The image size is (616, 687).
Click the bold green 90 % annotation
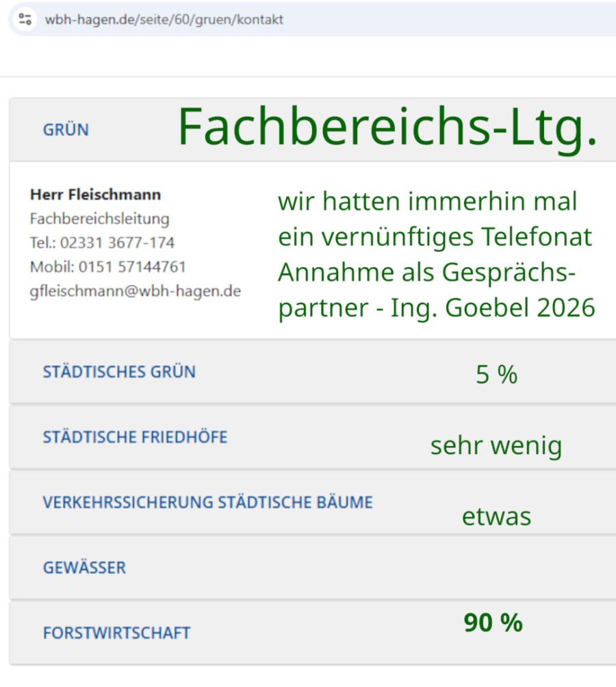(493, 623)
